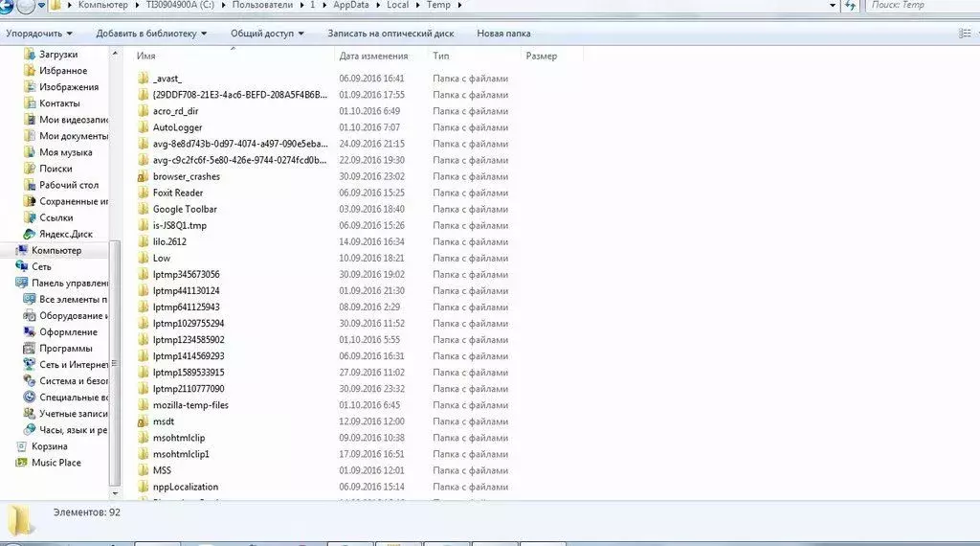Select the browser_crashes locked folder icon
The height and width of the screenshot is (546, 980).
[144, 176]
